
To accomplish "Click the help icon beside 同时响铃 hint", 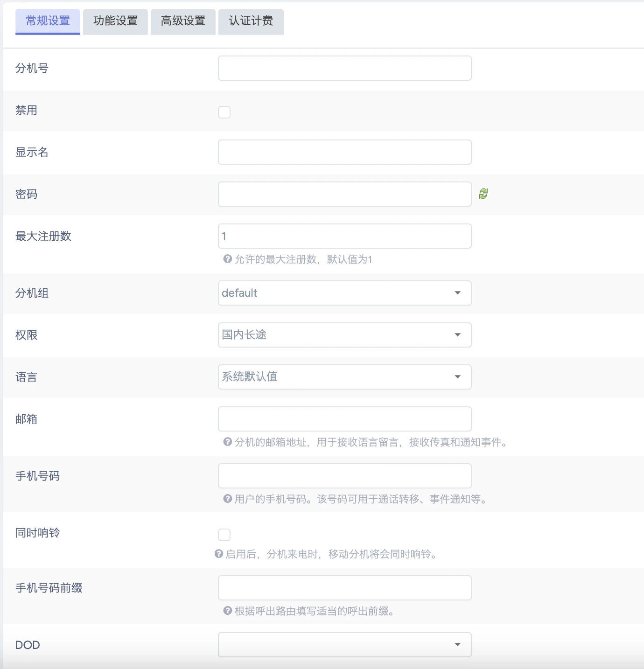I will 218,554.
